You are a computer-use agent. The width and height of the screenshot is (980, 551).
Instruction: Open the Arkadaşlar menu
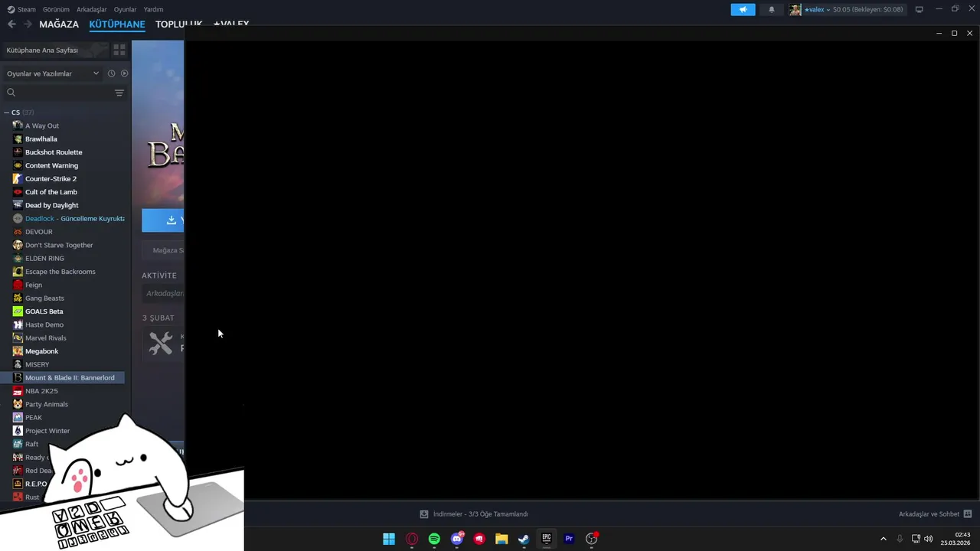tap(92, 9)
